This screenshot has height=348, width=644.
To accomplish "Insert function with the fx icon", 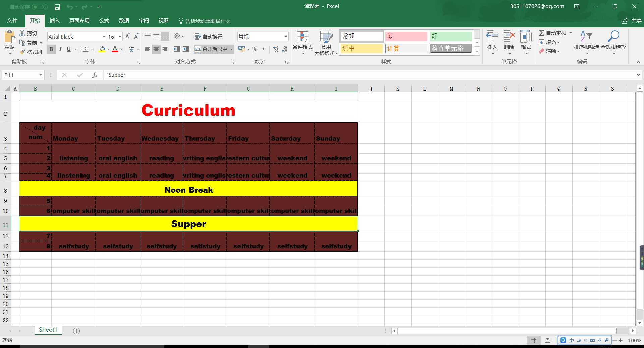I will point(95,75).
